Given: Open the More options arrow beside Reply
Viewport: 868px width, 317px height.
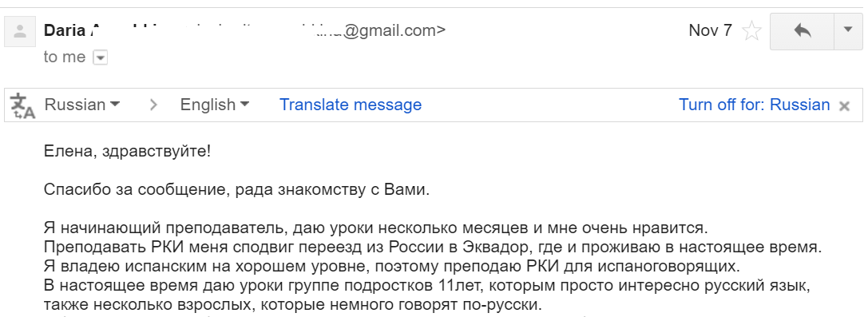Looking at the screenshot, I should tap(848, 31).
